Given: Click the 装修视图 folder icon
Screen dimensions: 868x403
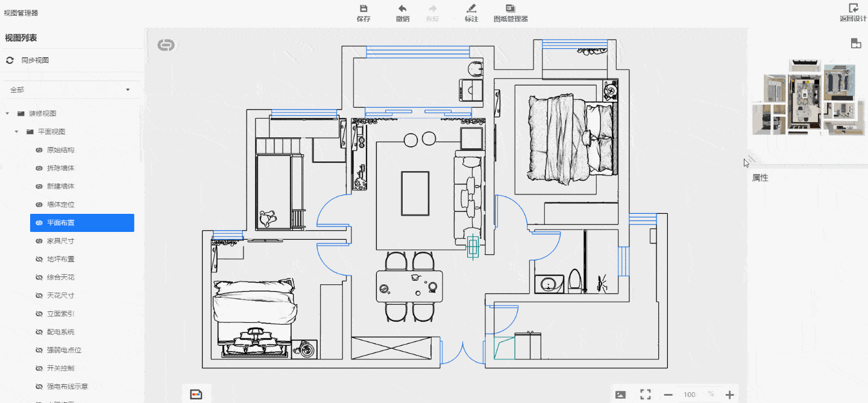Looking at the screenshot, I should coord(20,113).
